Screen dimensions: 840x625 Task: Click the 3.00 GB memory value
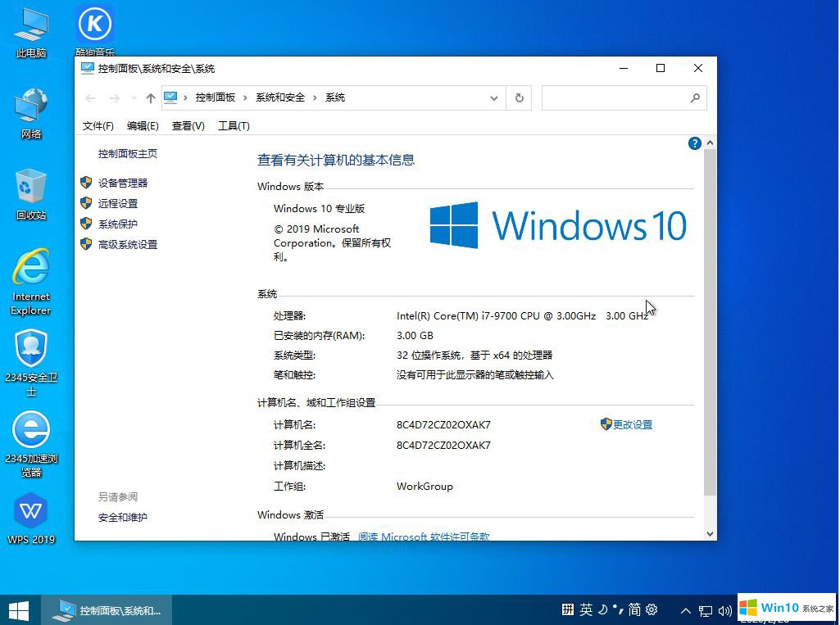415,336
